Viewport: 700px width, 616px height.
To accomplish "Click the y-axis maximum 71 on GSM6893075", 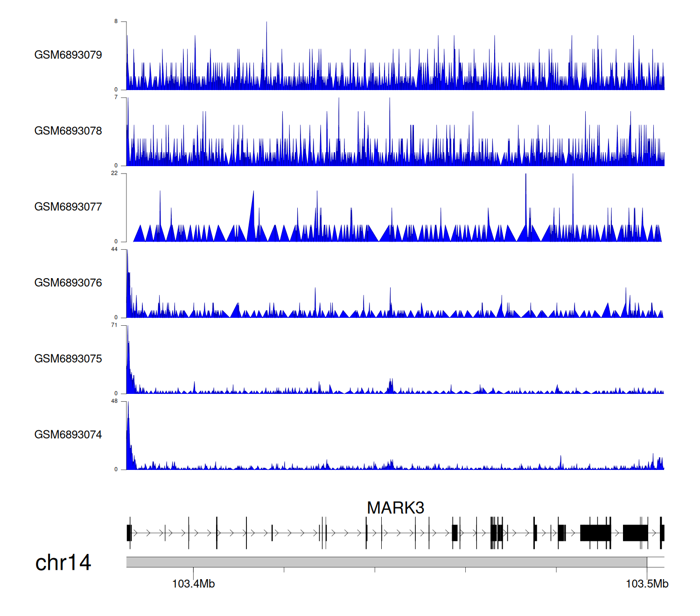I will [114, 325].
